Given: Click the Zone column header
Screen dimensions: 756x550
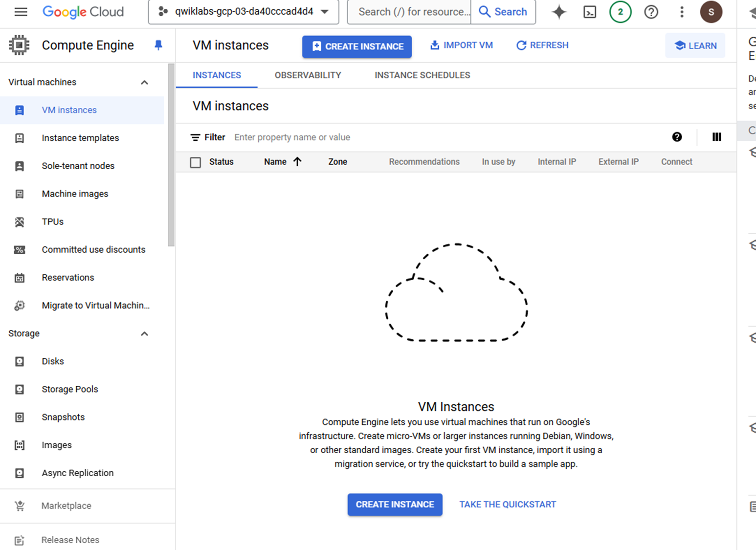Looking at the screenshot, I should pos(338,162).
